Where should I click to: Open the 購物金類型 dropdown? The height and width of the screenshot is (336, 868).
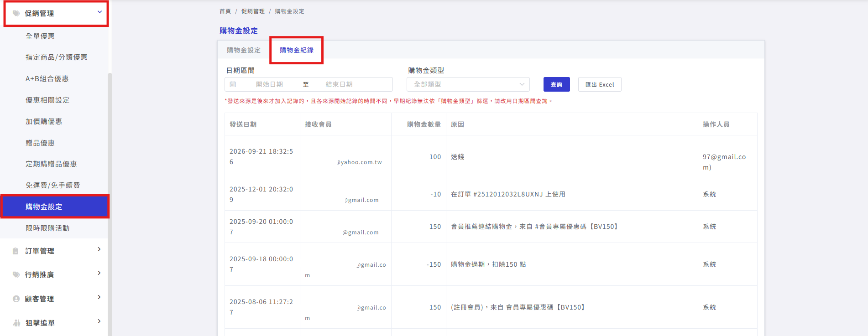468,84
